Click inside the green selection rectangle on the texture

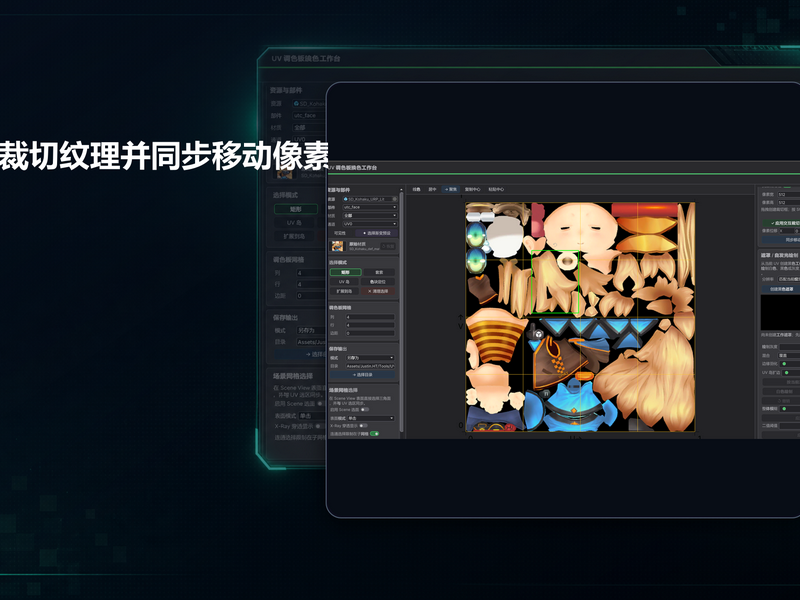[x=555, y=282]
